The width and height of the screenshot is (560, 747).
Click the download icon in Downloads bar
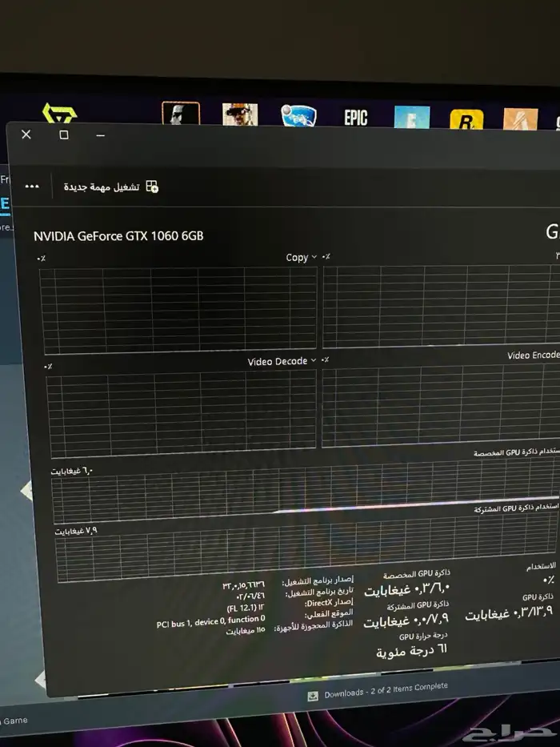313,696
